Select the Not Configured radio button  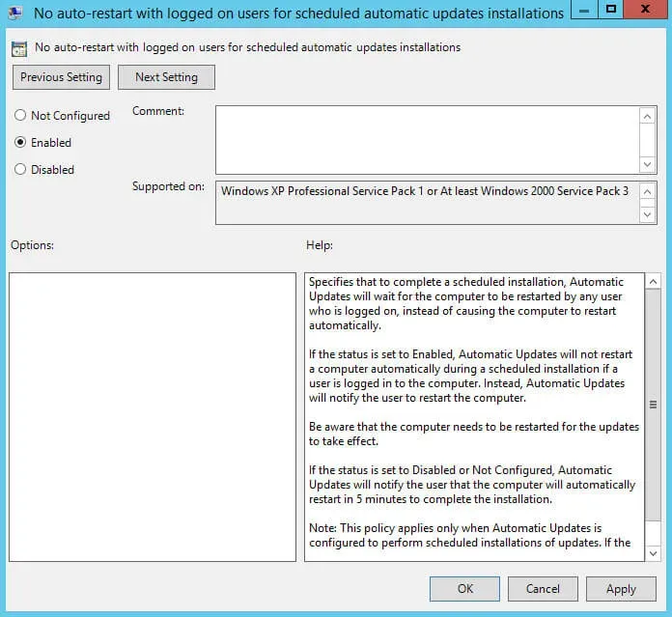[20, 115]
